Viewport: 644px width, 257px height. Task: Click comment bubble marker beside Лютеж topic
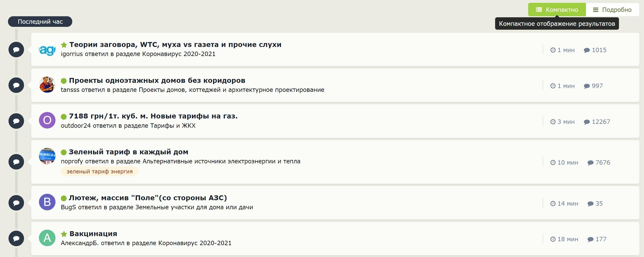(x=16, y=203)
